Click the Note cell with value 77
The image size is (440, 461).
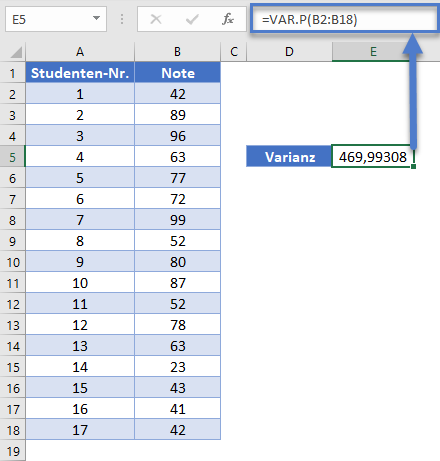(177, 178)
